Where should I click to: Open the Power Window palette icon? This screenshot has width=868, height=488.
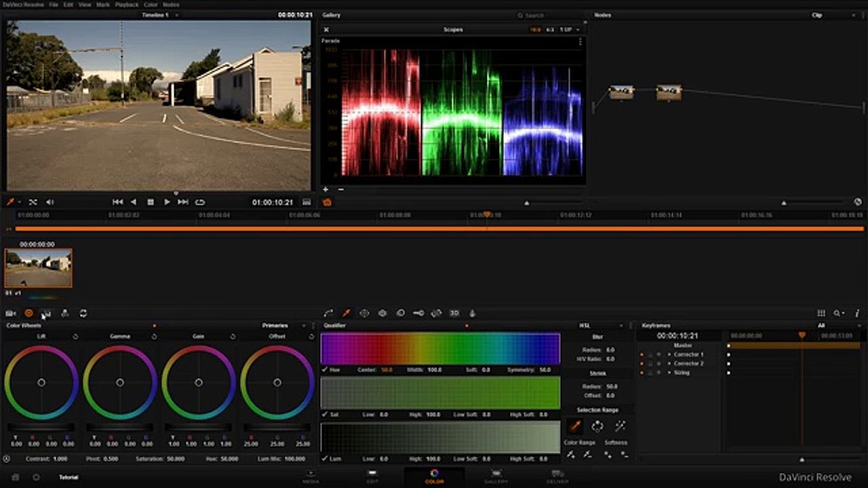coord(364,313)
